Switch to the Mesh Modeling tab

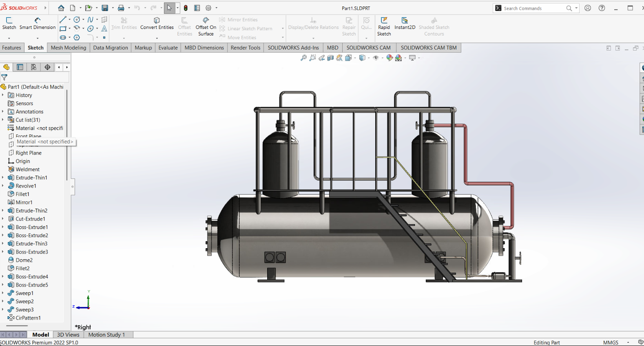coord(69,48)
